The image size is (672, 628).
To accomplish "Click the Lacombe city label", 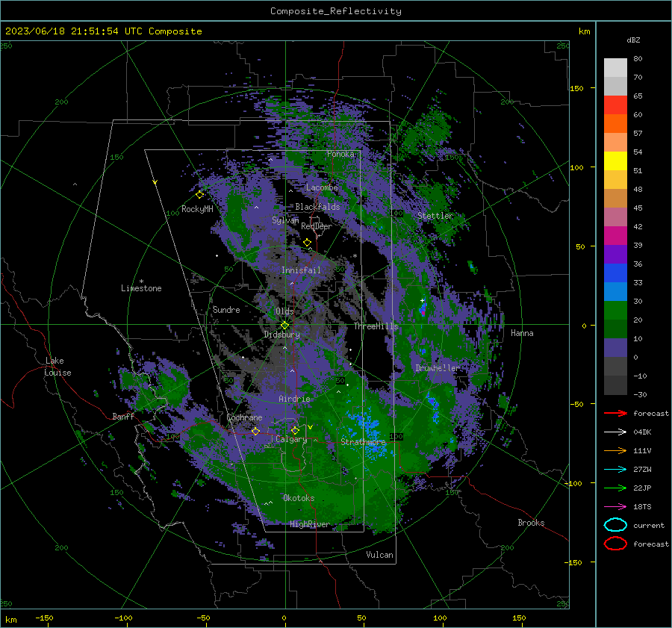I will (322, 187).
